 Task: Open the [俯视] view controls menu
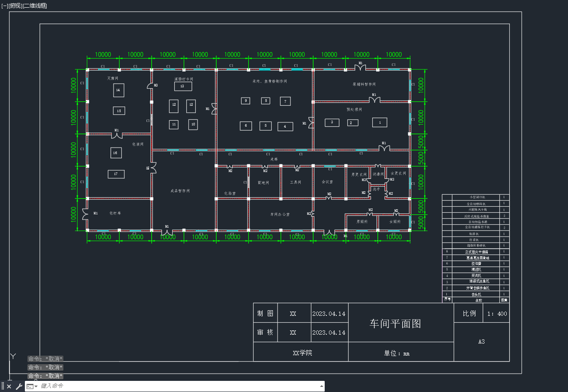15,6
